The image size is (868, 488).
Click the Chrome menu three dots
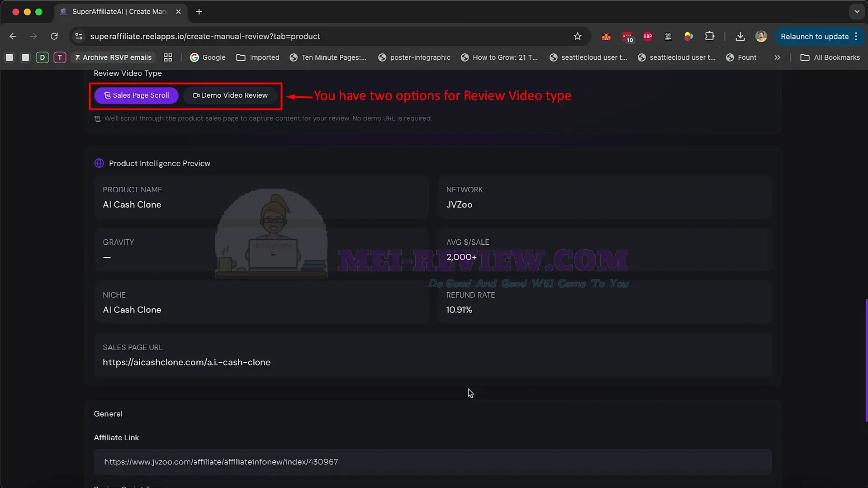(856, 36)
